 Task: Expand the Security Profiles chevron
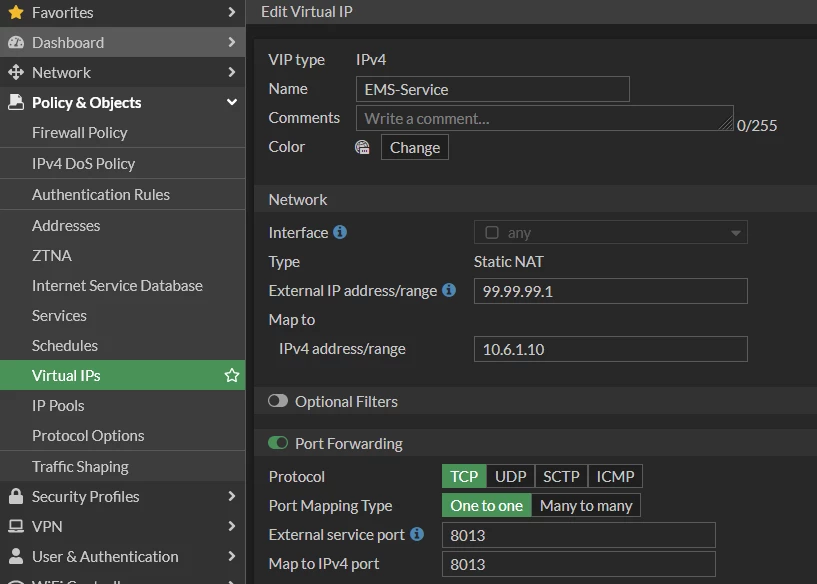pos(232,496)
